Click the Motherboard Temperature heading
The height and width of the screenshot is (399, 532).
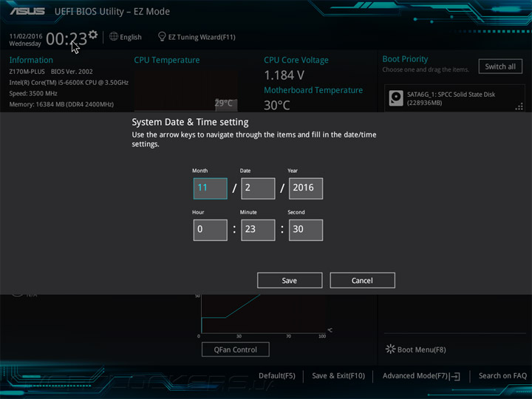pyautogui.click(x=313, y=90)
